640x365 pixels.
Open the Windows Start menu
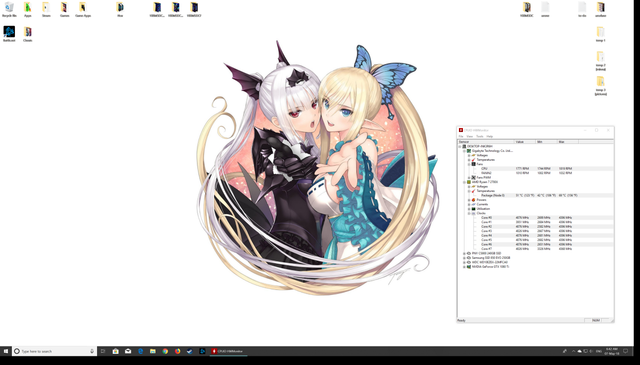click(x=6, y=351)
